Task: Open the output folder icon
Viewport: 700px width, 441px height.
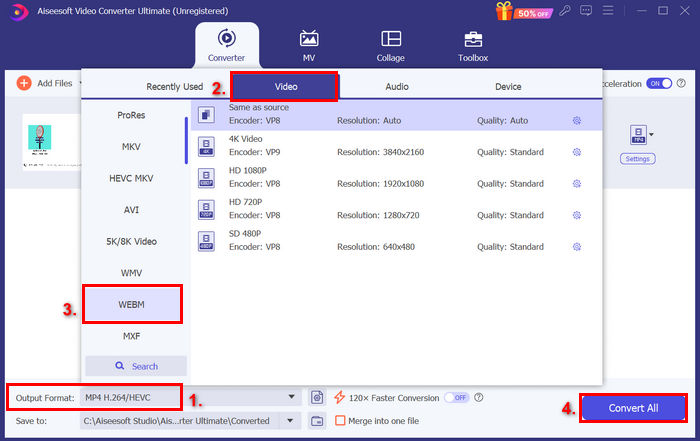Action: coord(317,420)
